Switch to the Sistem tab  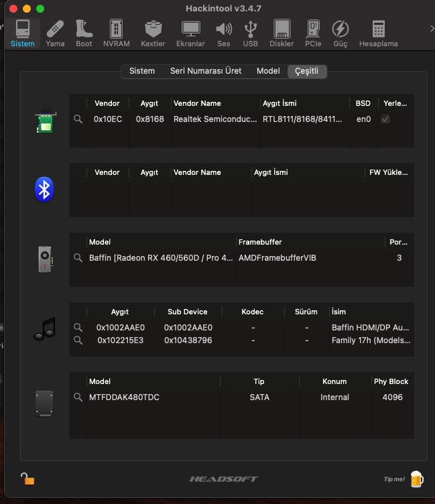(x=142, y=71)
